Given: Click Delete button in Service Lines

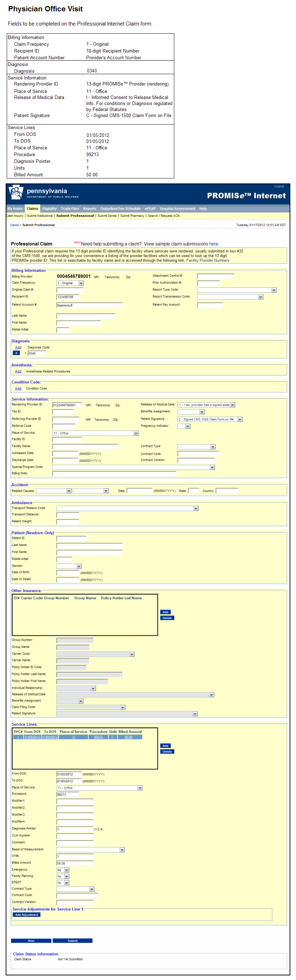Looking at the screenshot, I should click(x=167, y=751).
